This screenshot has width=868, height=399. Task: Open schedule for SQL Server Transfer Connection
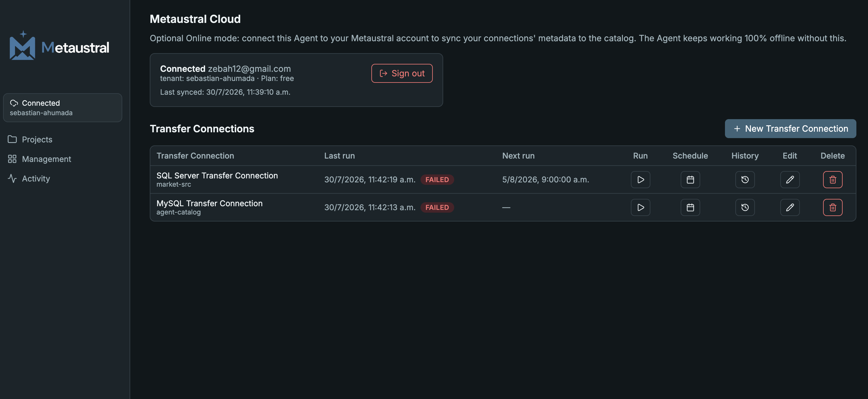[x=690, y=179]
